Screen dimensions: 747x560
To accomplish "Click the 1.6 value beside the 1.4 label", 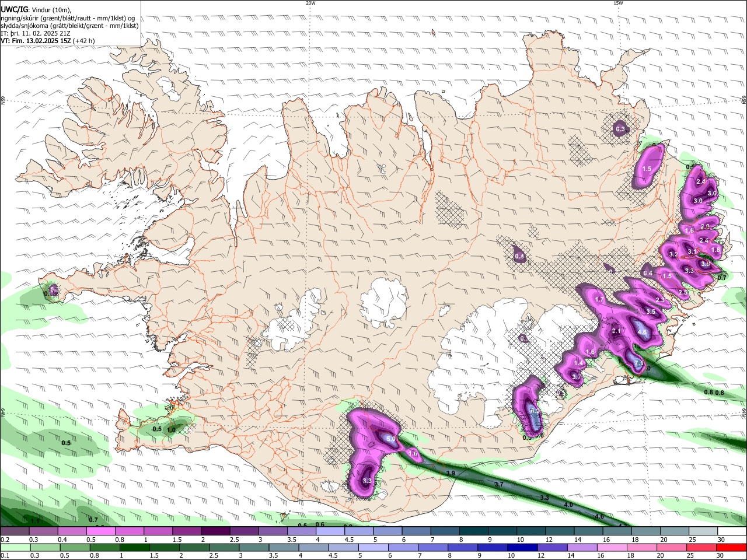I will pyautogui.click(x=590, y=352).
